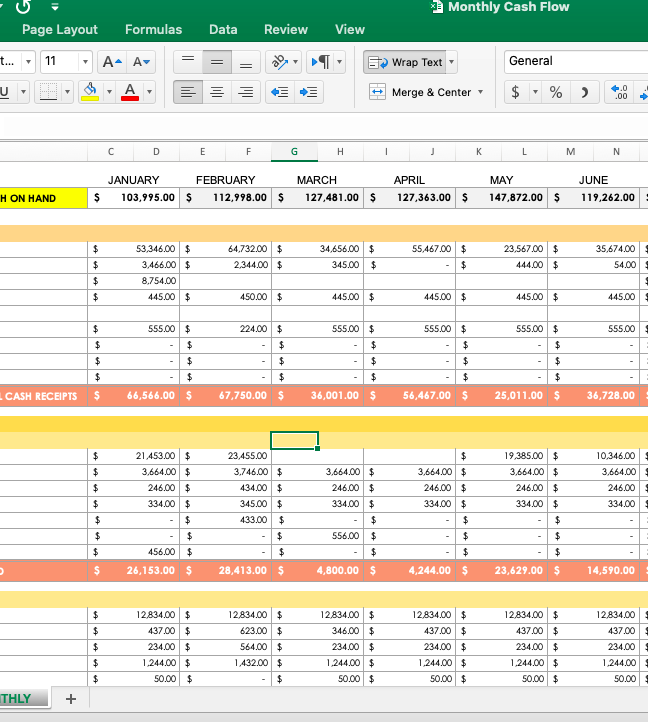Viewport: 648px width, 722px height.
Task: Apply currency dollar number format
Action: [x=515, y=92]
